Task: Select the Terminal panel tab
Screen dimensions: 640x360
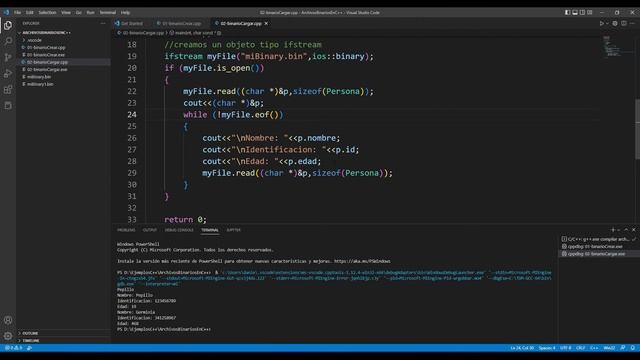Action: coord(210,230)
